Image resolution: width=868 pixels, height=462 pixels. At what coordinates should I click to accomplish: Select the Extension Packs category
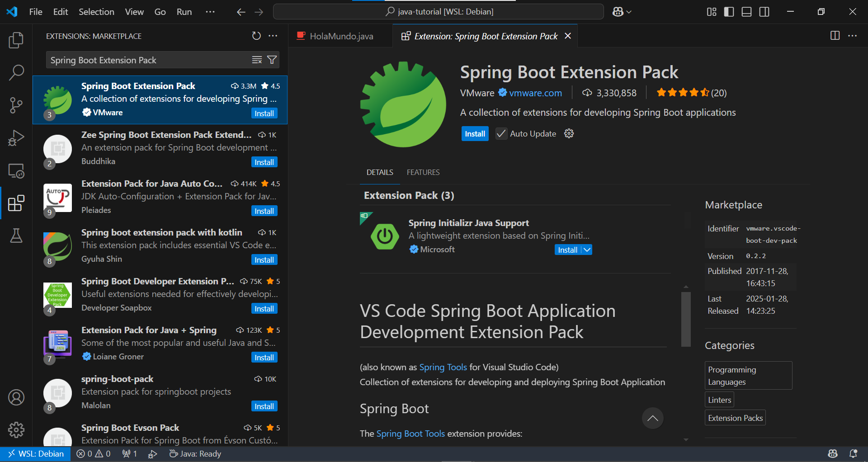click(x=735, y=418)
